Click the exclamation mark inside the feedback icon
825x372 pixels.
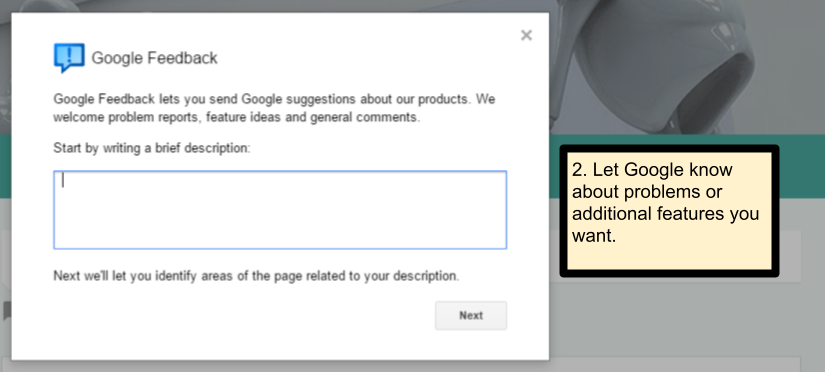coord(69,54)
